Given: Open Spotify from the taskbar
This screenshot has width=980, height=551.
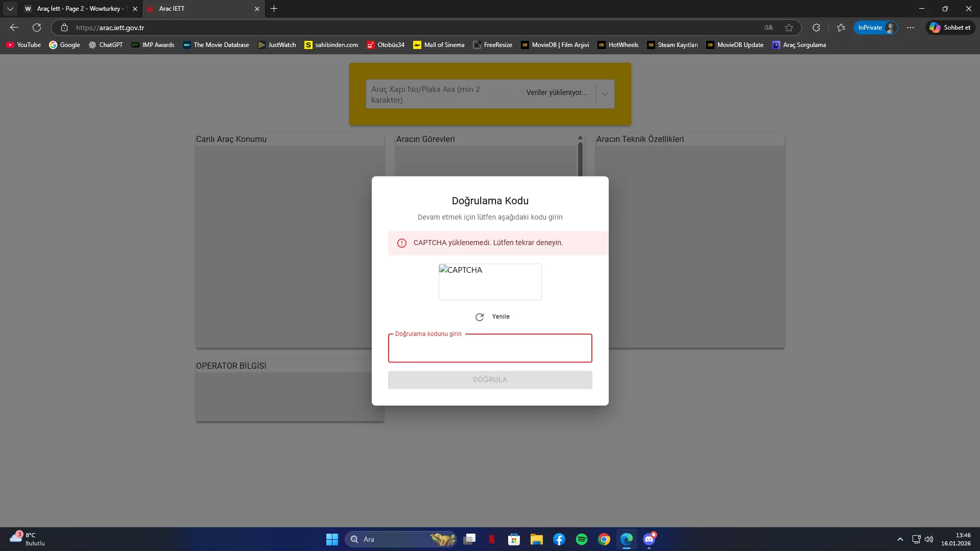Looking at the screenshot, I should tap(581, 539).
